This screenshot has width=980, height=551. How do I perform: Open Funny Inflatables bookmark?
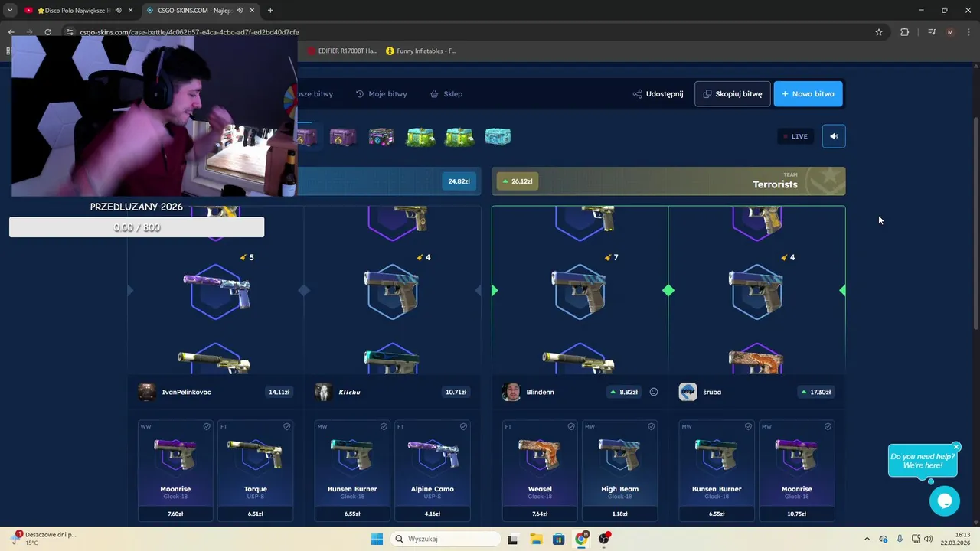tap(421, 51)
